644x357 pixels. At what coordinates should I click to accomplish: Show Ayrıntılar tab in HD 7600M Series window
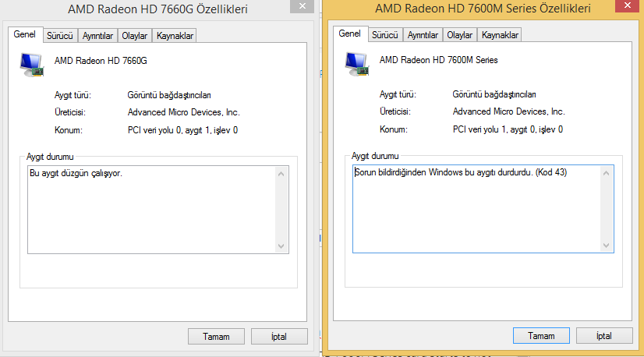423,35
